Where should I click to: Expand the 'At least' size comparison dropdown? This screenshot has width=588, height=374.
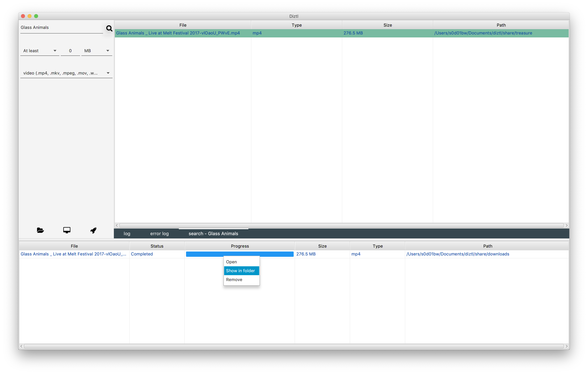coord(40,51)
